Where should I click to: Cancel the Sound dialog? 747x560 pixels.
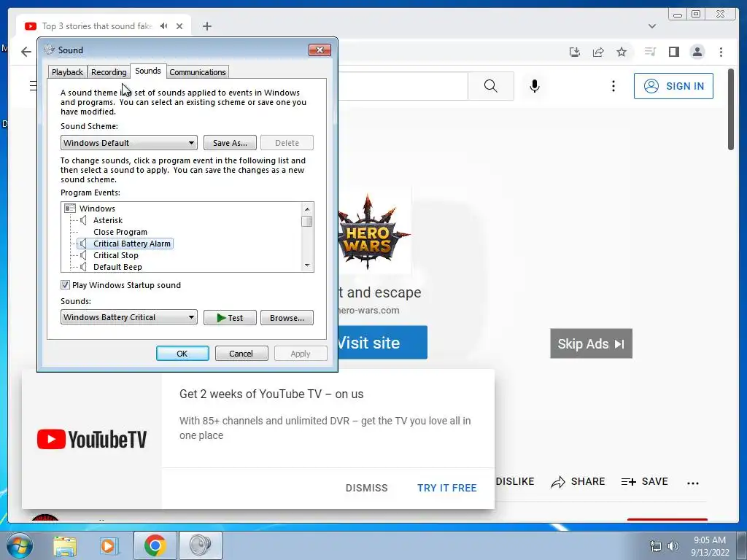[241, 354]
